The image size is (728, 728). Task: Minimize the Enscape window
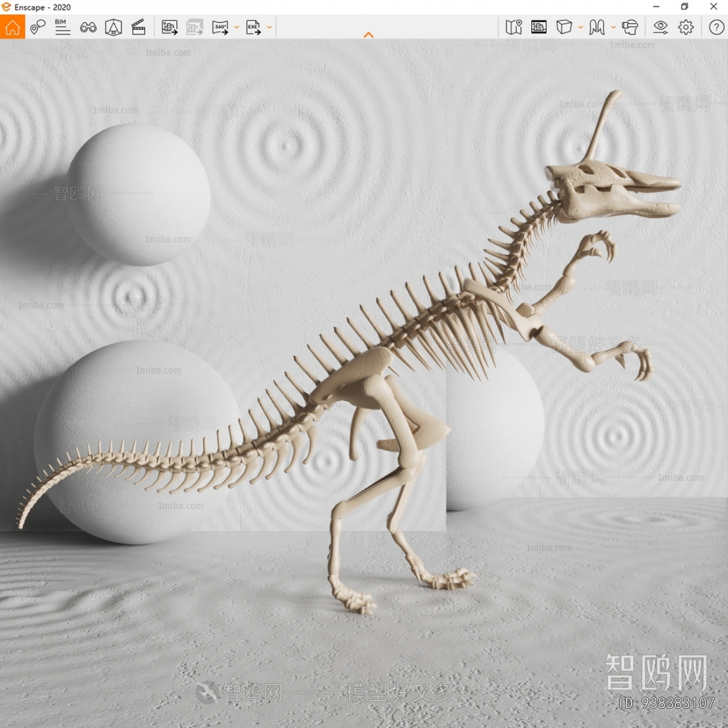tap(656, 7)
